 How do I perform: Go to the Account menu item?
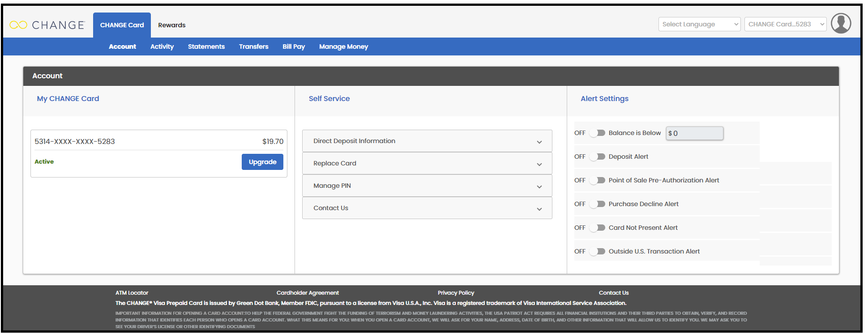(x=122, y=47)
